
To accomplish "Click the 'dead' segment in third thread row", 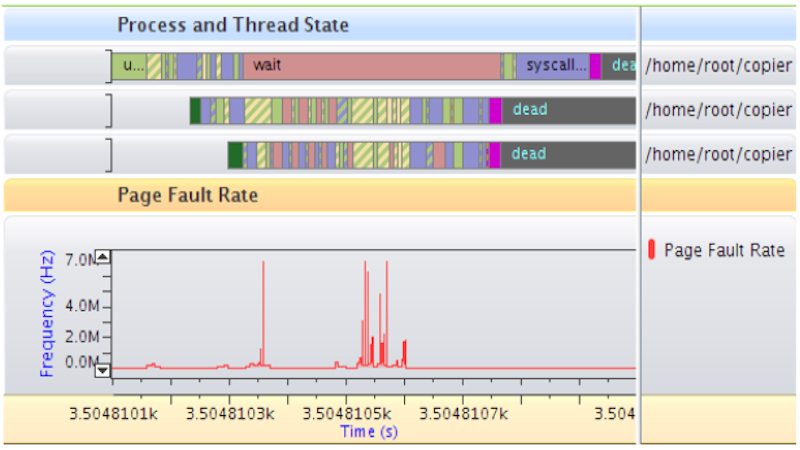I will [568, 155].
